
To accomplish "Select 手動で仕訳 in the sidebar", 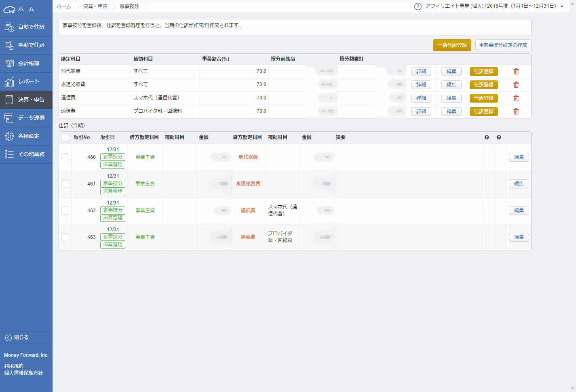I will click(26, 45).
